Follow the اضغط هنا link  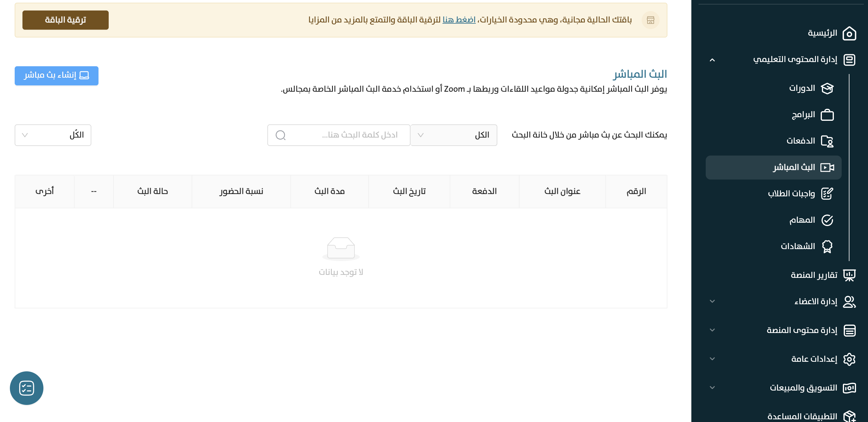[x=459, y=20]
